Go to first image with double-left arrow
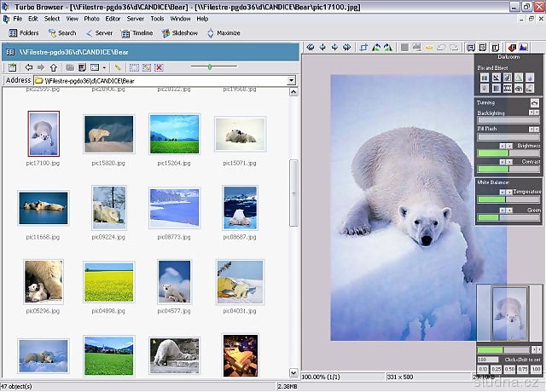This screenshot has width=546, height=392. (311, 47)
